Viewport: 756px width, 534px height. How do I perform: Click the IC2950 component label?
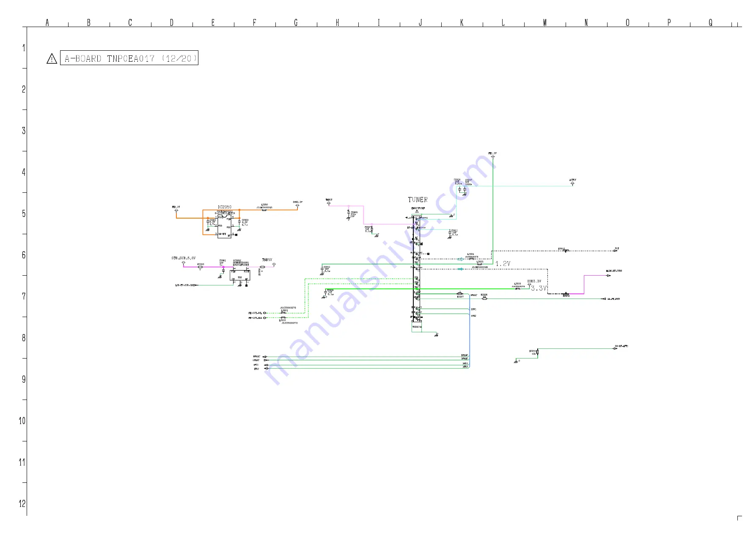click(225, 207)
